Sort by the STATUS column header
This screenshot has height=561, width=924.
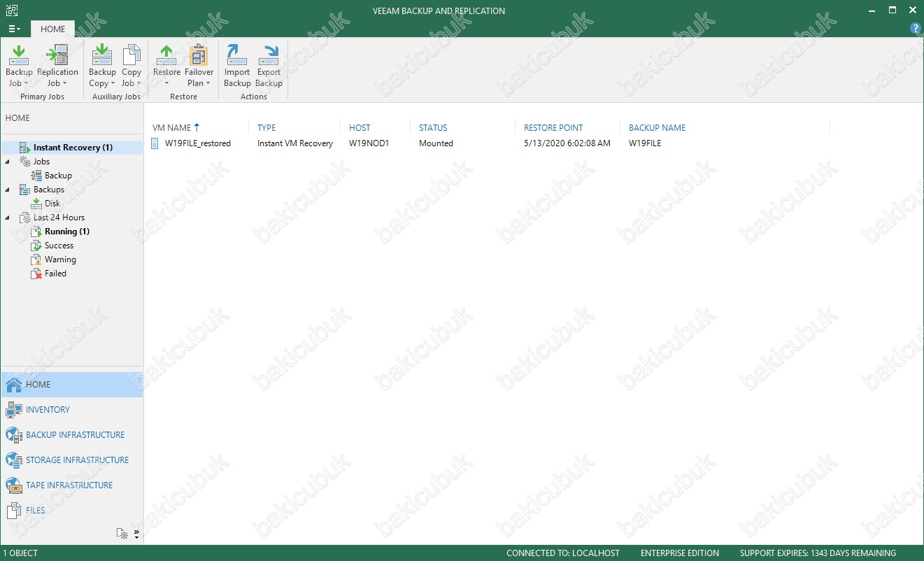click(433, 128)
